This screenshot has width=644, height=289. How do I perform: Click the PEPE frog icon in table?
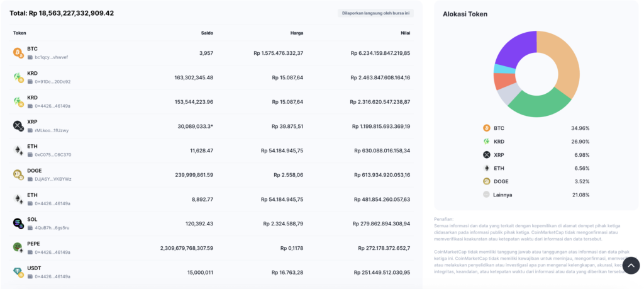18,247
